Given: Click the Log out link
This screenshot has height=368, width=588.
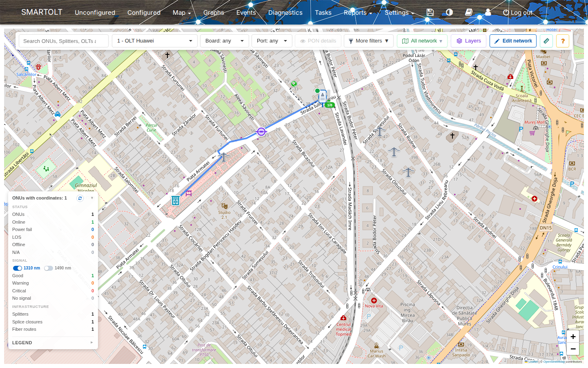Looking at the screenshot, I should point(517,13).
